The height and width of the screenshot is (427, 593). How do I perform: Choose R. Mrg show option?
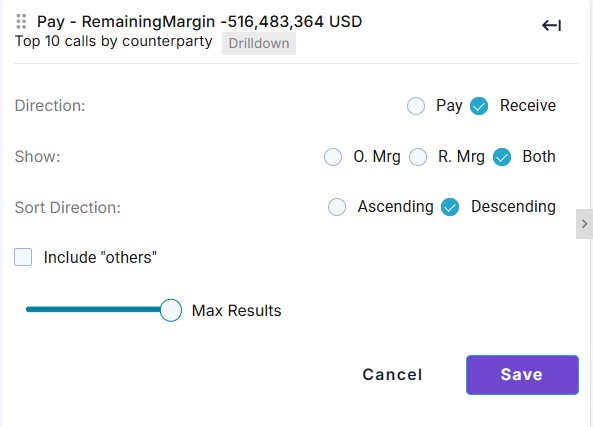pos(418,157)
